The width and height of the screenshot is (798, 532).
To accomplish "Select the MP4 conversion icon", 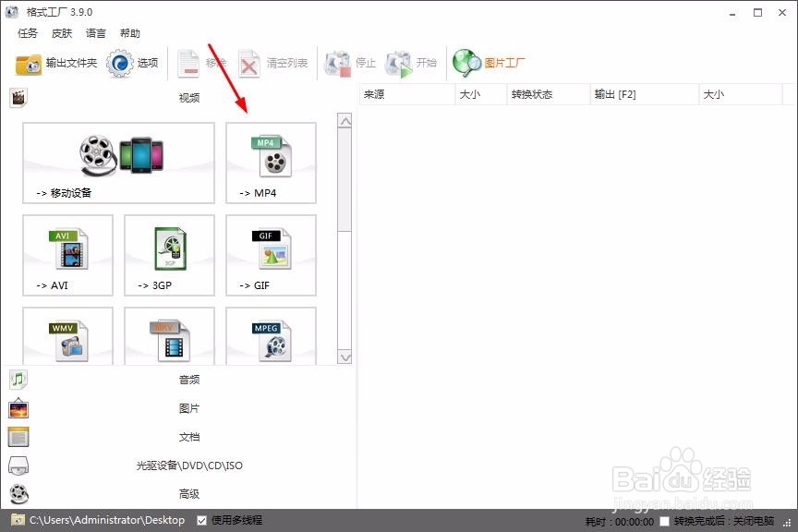I will 270,163.
